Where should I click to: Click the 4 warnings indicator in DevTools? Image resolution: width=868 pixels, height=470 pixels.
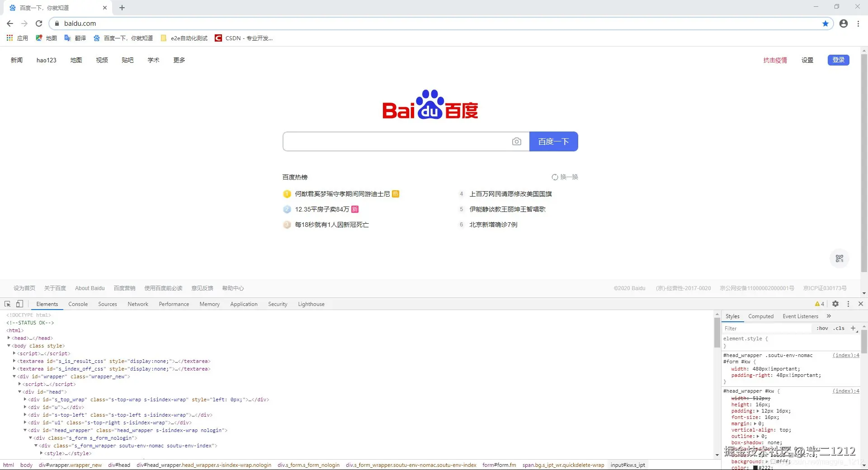click(818, 304)
